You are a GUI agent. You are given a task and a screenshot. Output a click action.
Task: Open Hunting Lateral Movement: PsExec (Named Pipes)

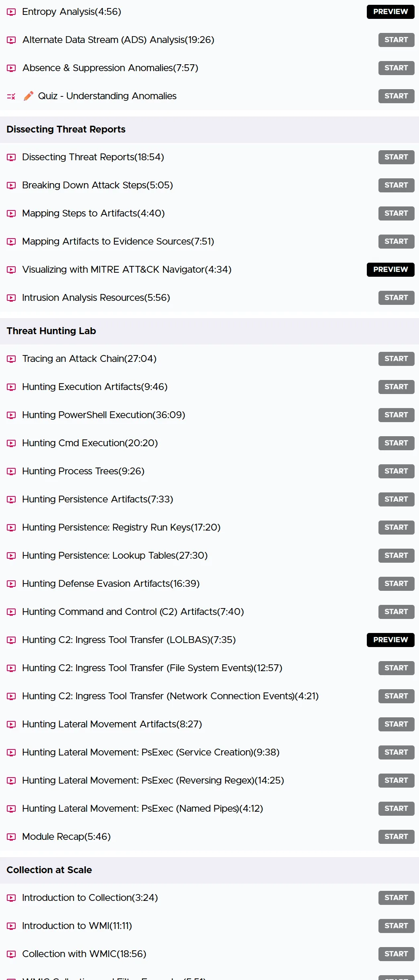pyautogui.click(x=142, y=808)
